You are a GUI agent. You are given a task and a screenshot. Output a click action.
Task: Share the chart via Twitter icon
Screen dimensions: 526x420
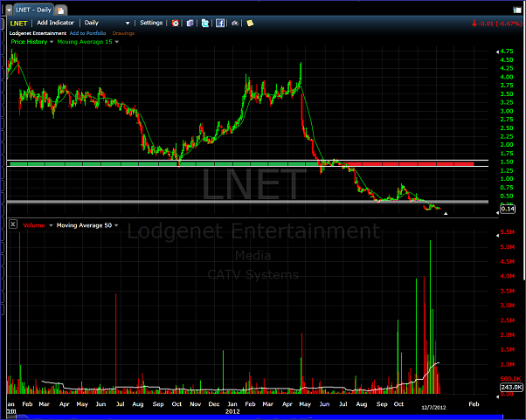tap(205, 23)
